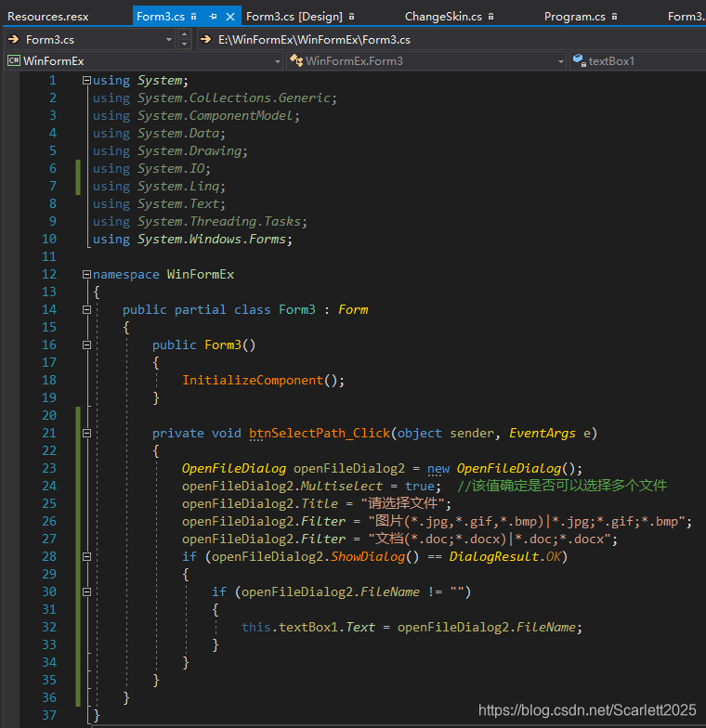Click this.textBox1.Text assignment

click(412, 628)
